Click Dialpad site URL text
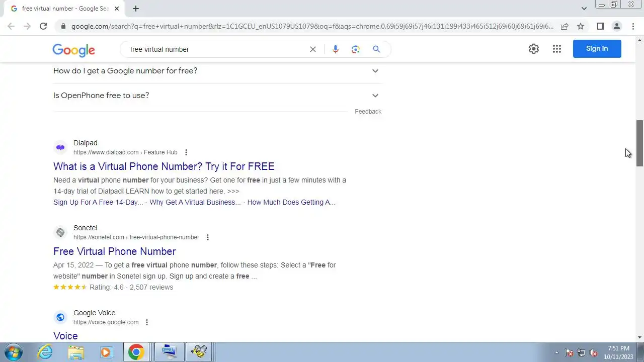 coord(125,152)
